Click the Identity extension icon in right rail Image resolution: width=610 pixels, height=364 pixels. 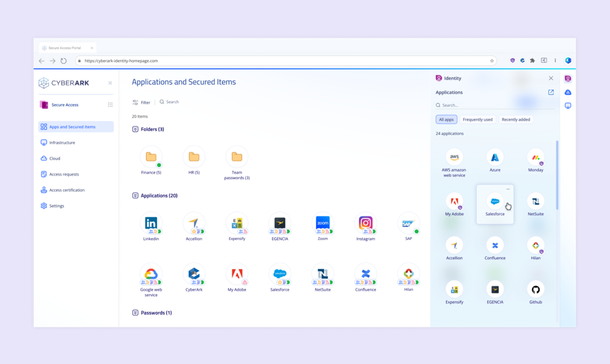[x=568, y=79]
